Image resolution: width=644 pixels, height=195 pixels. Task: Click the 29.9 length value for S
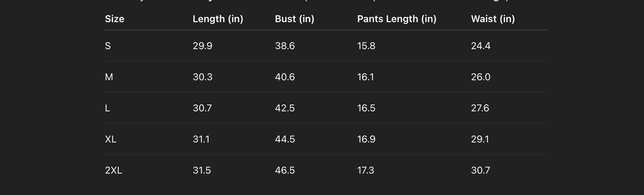tap(202, 46)
